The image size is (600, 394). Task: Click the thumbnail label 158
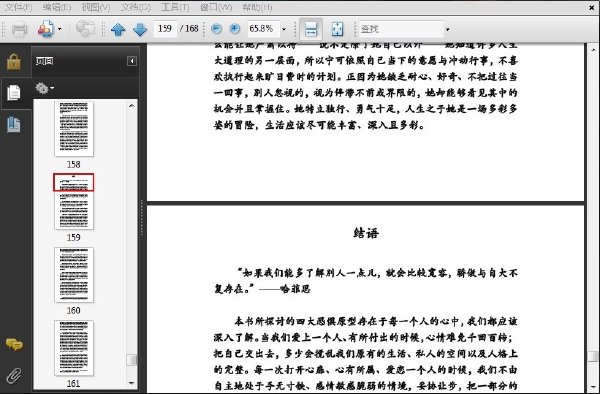click(x=73, y=164)
